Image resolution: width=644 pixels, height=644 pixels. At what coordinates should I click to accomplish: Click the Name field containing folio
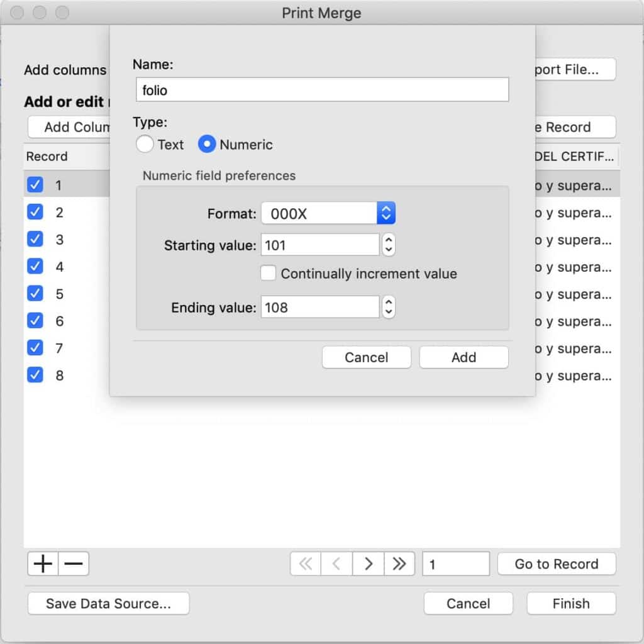[x=322, y=90]
